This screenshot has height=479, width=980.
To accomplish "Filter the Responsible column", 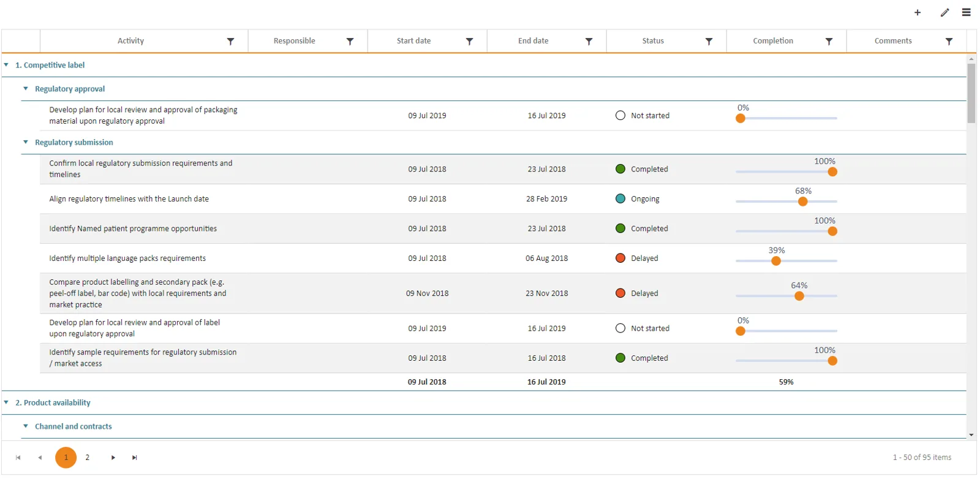I will (x=350, y=41).
